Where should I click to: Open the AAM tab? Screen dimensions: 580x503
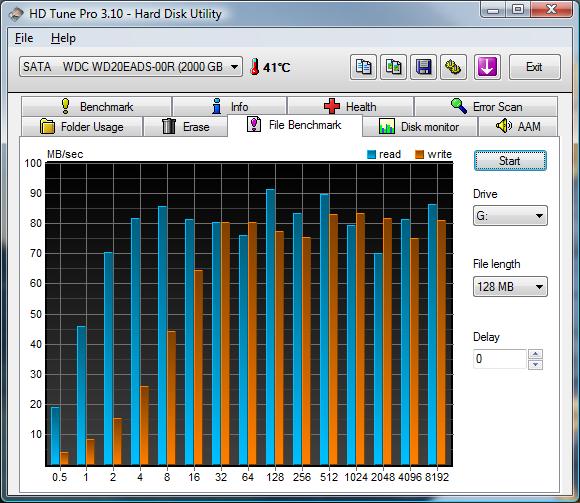(518, 126)
